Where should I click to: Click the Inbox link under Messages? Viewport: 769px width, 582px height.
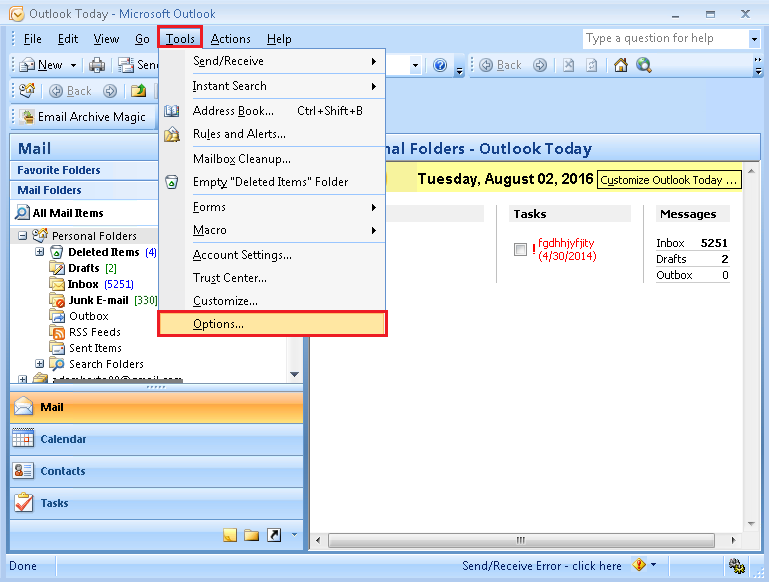(x=670, y=243)
